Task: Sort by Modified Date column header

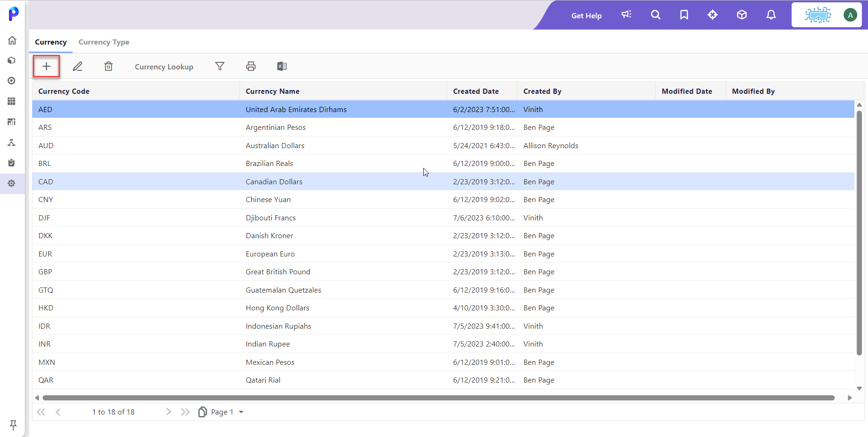Action: (x=690, y=91)
